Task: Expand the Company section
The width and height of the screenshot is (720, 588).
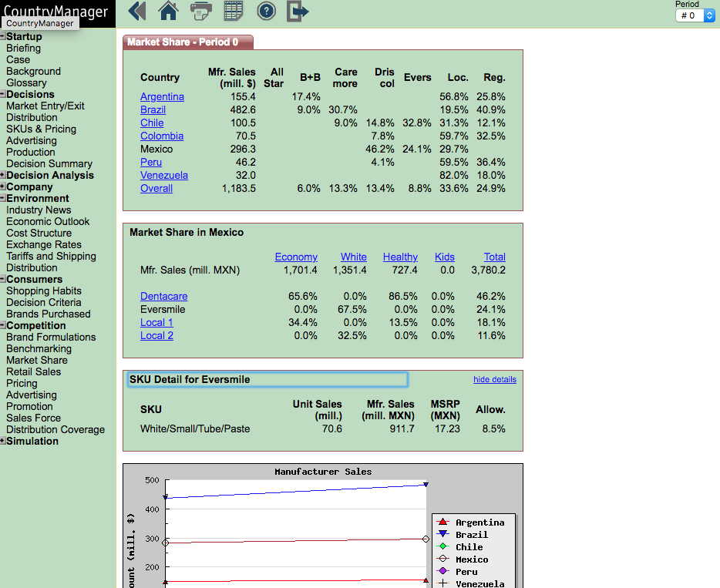Action: click(3, 186)
